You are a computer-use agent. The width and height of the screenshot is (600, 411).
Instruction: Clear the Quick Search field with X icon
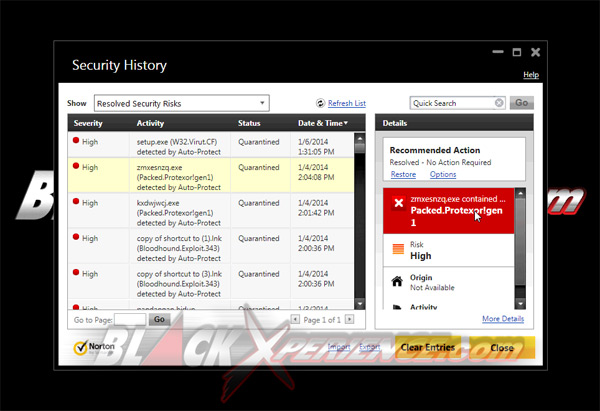[499, 103]
